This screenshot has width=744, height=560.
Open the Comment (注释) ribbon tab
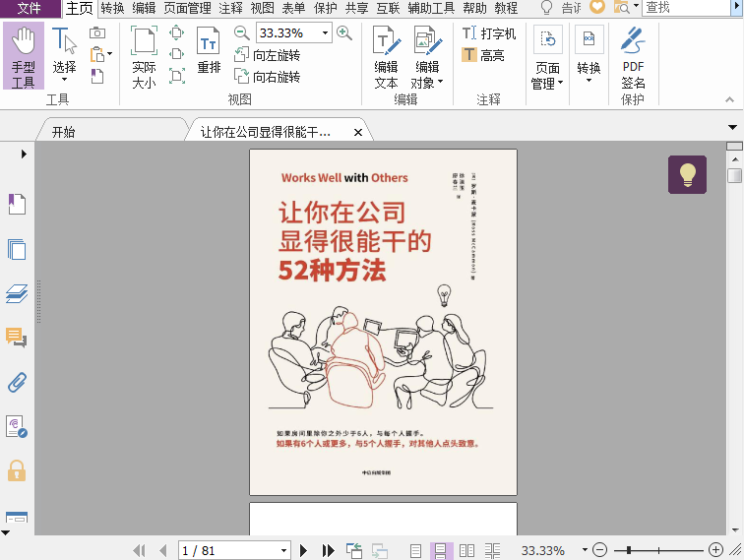tap(231, 8)
